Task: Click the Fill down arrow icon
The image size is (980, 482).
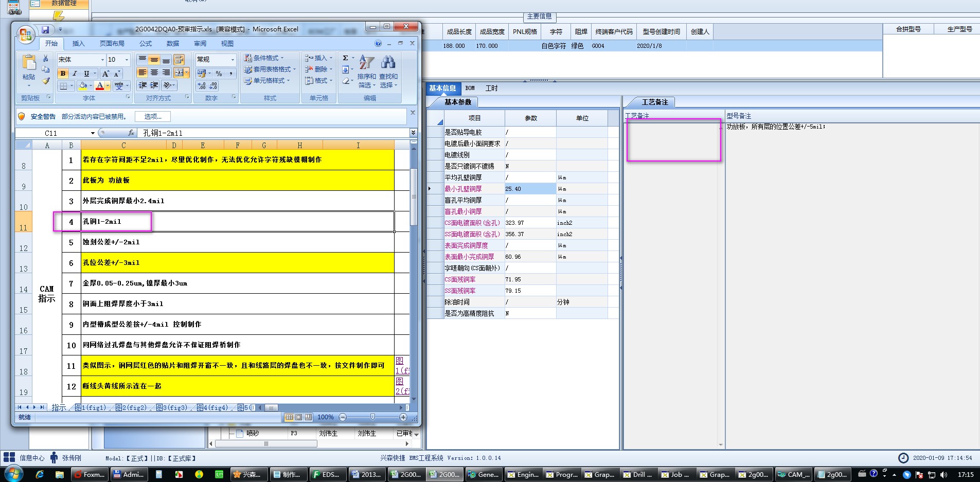Action: click(x=346, y=69)
